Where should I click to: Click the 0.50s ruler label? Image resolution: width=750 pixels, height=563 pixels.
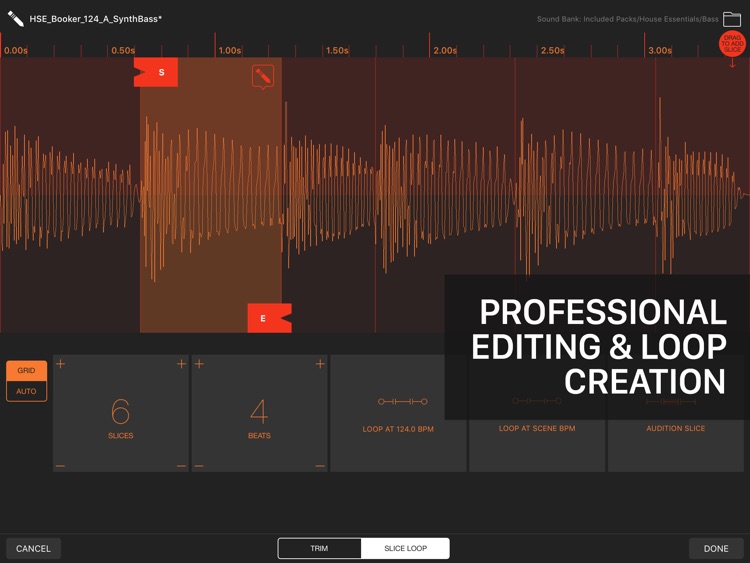[x=123, y=50]
